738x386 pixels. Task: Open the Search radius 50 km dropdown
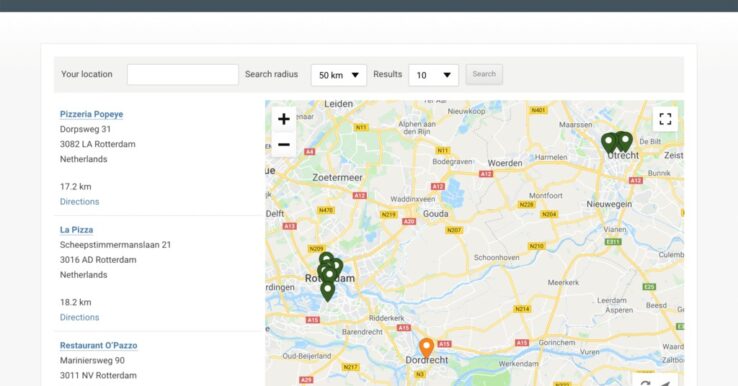pos(339,75)
